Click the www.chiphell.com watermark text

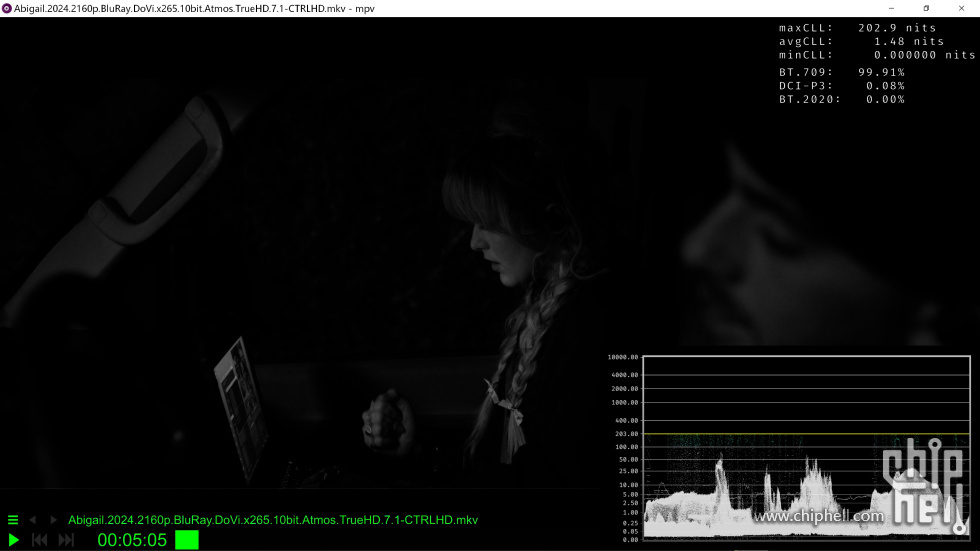click(x=819, y=516)
